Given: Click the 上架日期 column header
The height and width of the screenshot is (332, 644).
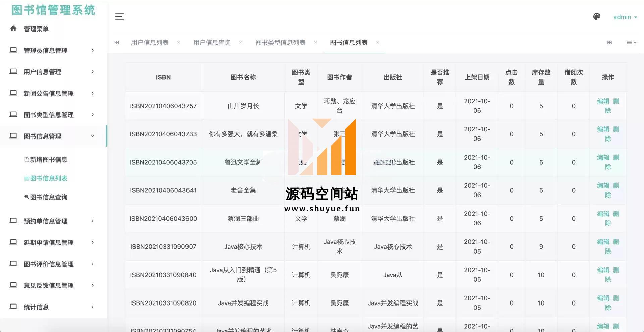Looking at the screenshot, I should (477, 77).
